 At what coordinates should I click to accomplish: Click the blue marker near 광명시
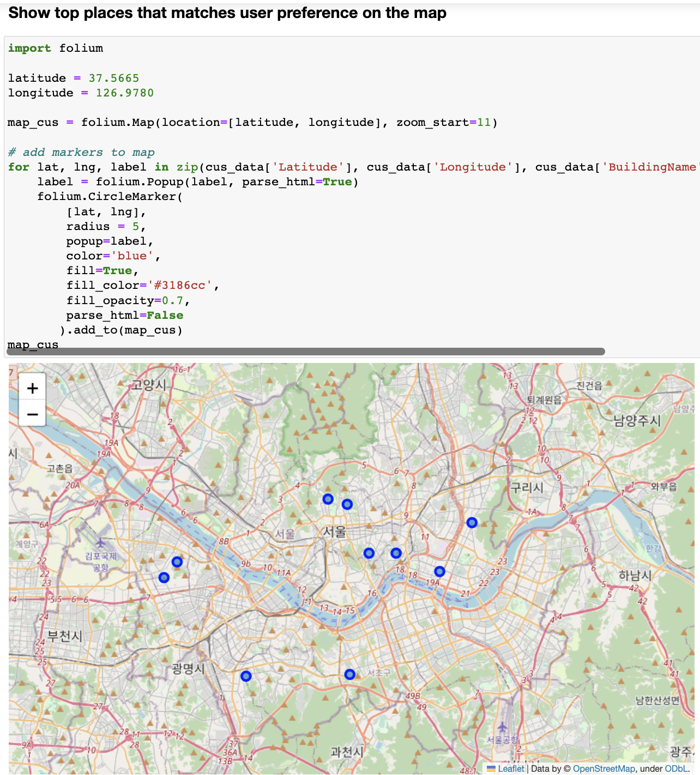(246, 675)
